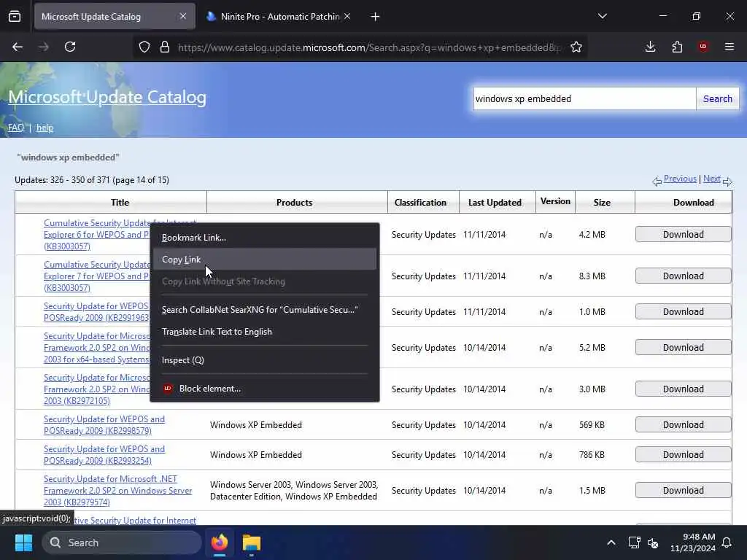747x560 pixels.
Task: Click the muted volume tray icon
Action: [653, 542]
